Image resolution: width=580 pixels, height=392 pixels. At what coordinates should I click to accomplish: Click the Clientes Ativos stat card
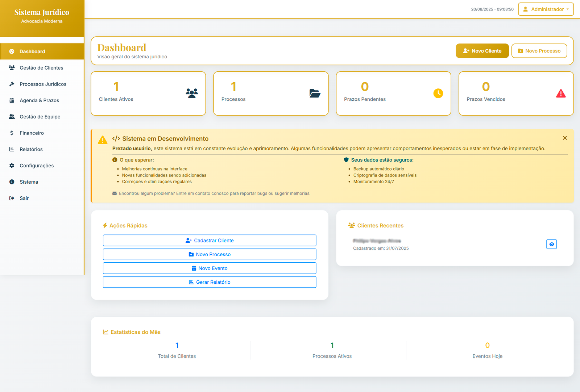[148, 93]
